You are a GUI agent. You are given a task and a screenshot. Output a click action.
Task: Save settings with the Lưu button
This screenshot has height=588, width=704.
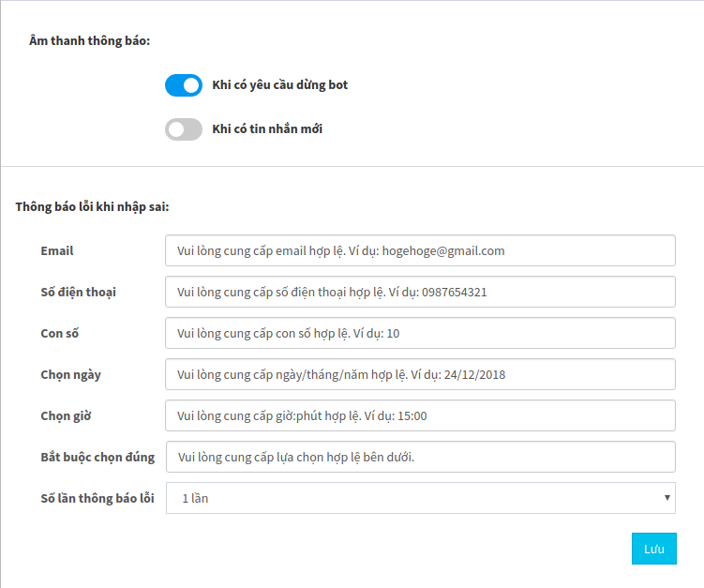653,549
